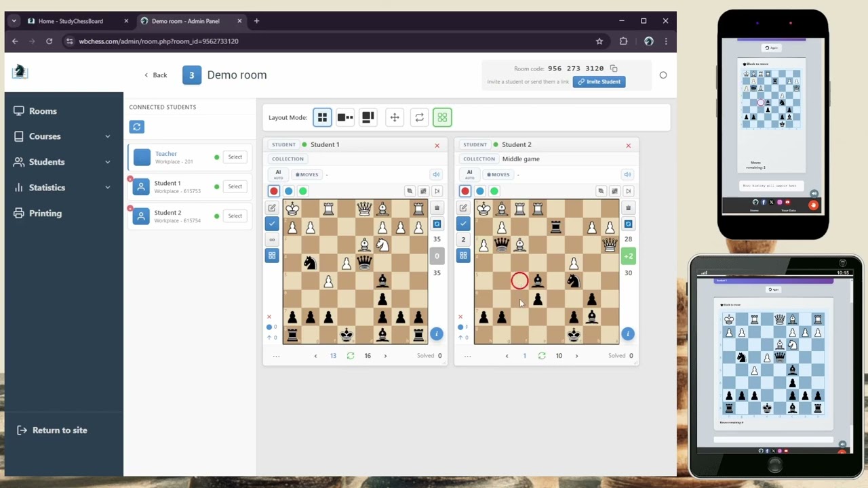Choose the red marker color on Student 1's board

pos(274,191)
